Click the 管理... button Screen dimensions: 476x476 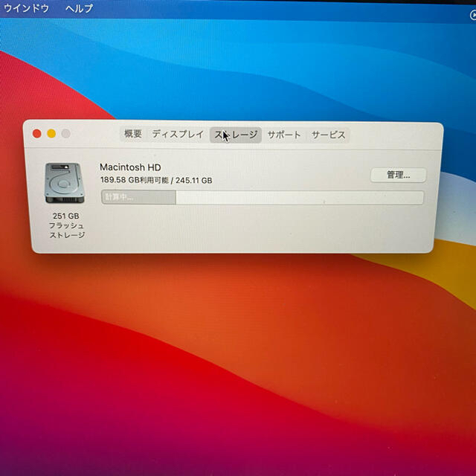[x=399, y=175]
